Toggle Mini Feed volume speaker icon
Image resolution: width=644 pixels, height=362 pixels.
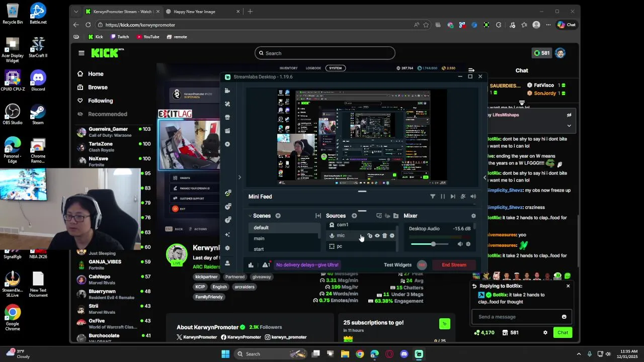[x=473, y=197]
